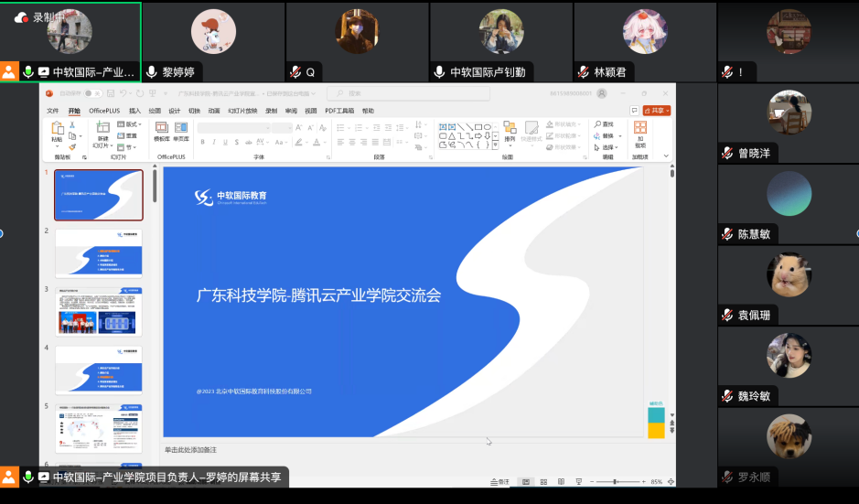Switch to the Slide Show (幻灯片放映) tab
859x504 pixels.
tap(242, 111)
